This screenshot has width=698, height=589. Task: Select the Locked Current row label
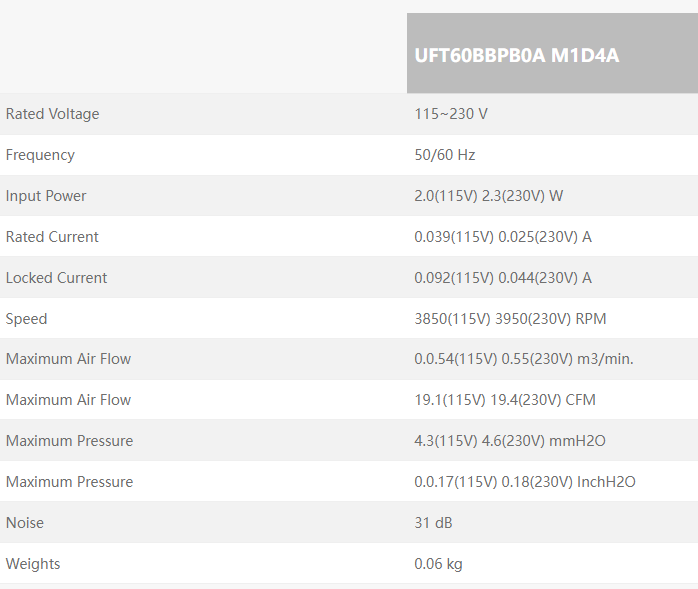(x=56, y=278)
